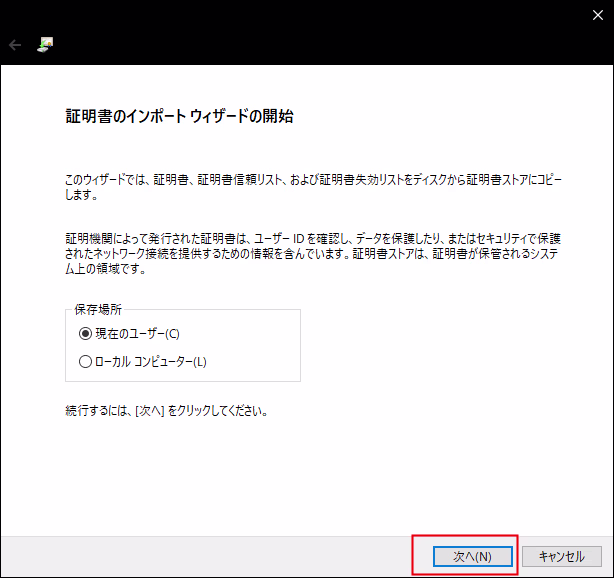Close the certificate import wizard window

click(598, 15)
